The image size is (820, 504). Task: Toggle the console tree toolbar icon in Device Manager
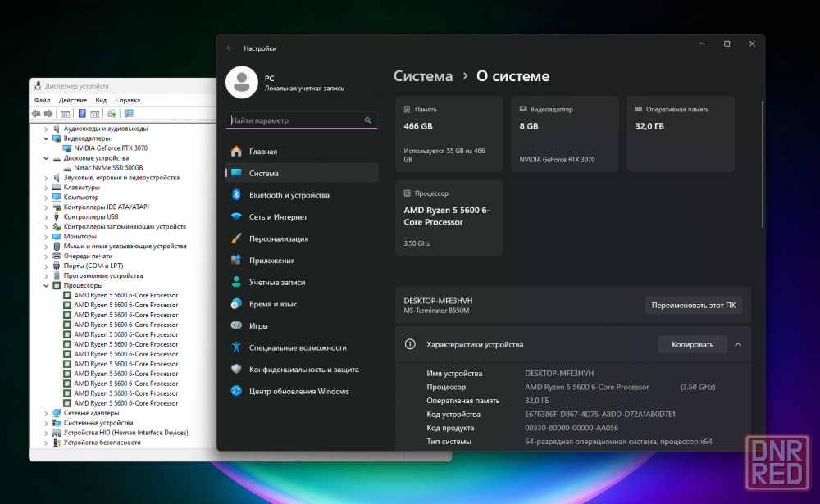point(66,113)
